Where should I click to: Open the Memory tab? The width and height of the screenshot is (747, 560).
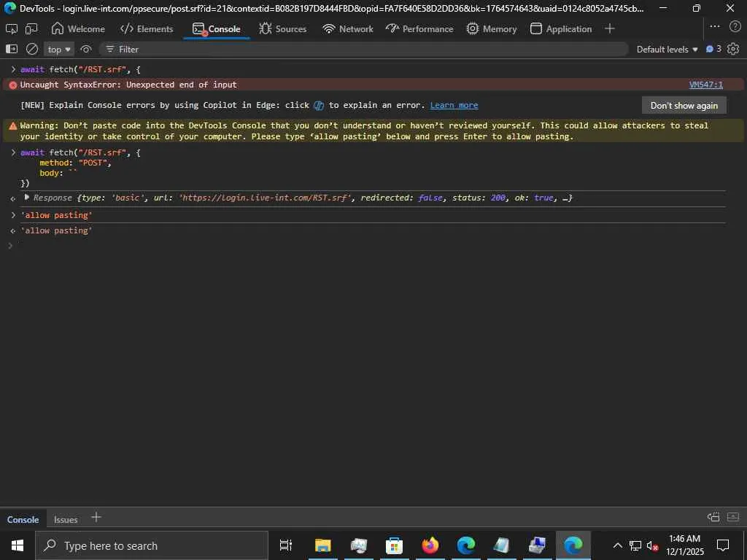coord(492,29)
